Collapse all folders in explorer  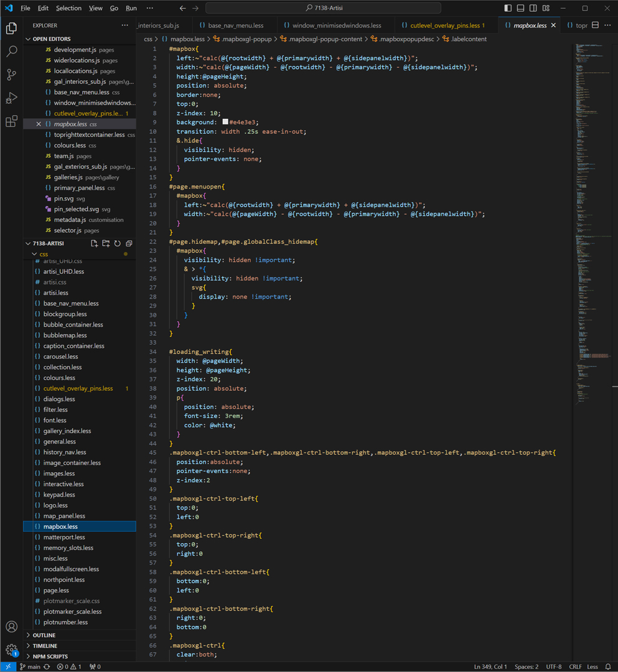point(129,243)
